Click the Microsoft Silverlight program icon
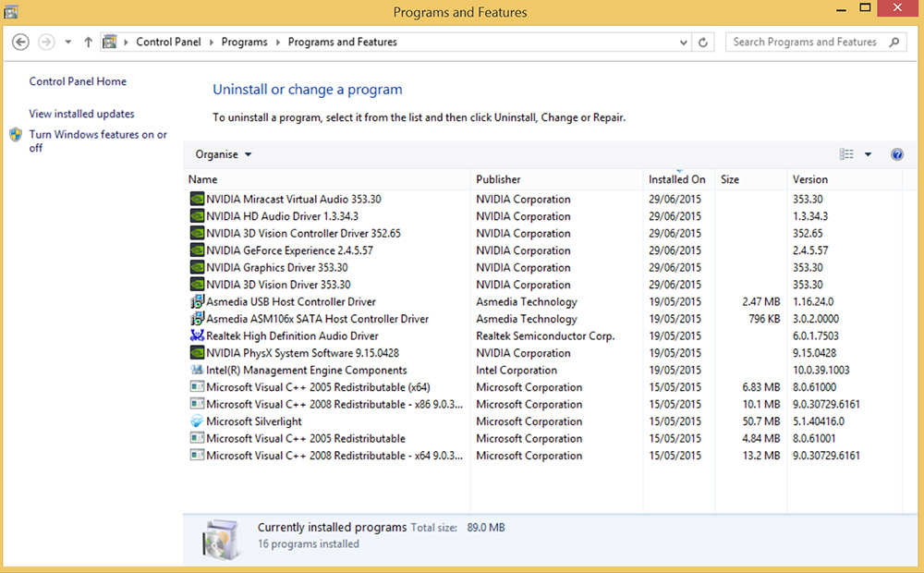This screenshot has height=573, width=924. (197, 421)
